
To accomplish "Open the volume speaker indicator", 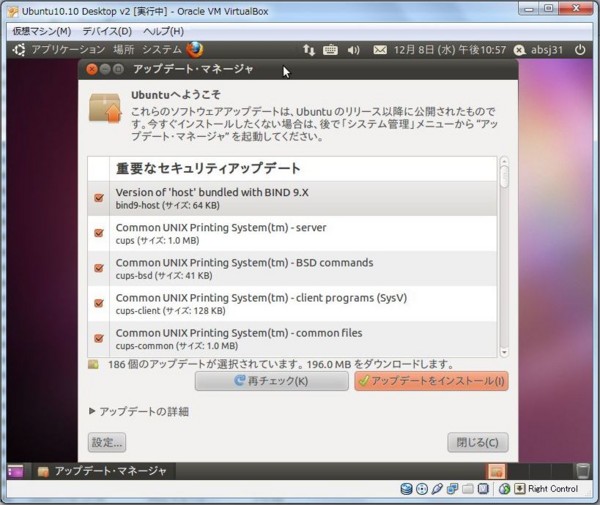I will click(354, 50).
